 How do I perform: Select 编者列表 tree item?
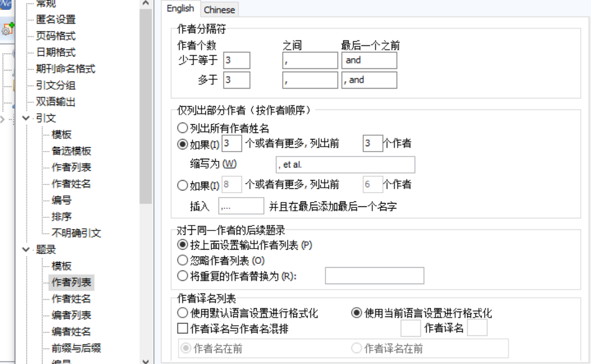pos(71,315)
